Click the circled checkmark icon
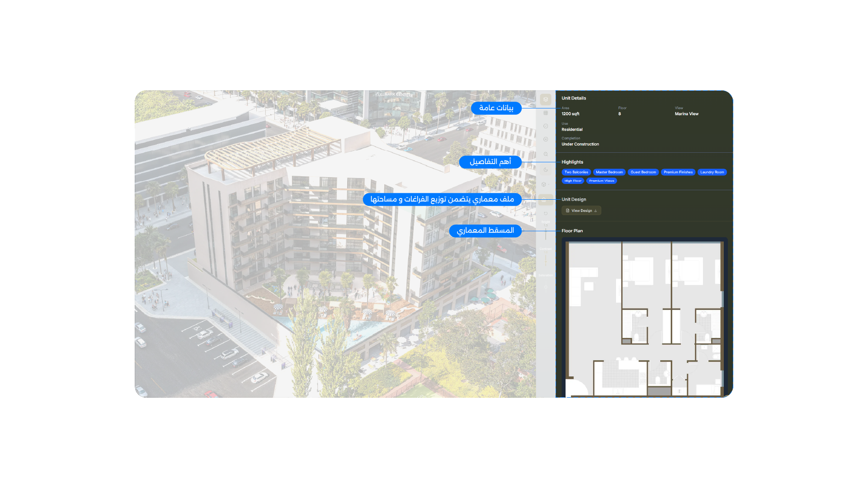The image size is (868, 488). click(546, 126)
